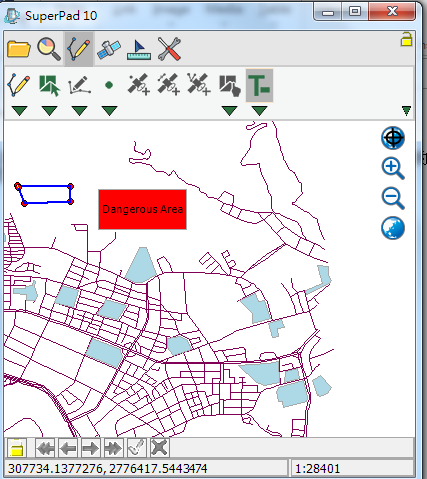Toggle the yellow padlock at top right
The height and width of the screenshot is (479, 427).
click(406, 39)
